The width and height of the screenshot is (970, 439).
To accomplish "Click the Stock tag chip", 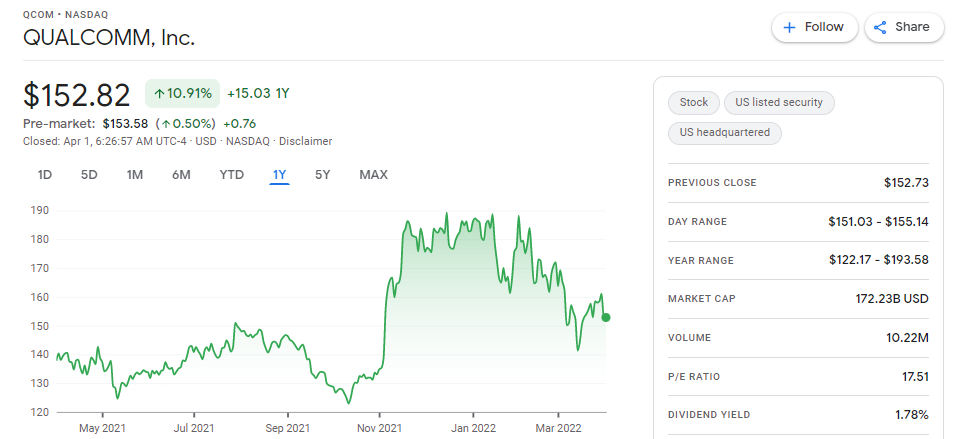I will 693,103.
